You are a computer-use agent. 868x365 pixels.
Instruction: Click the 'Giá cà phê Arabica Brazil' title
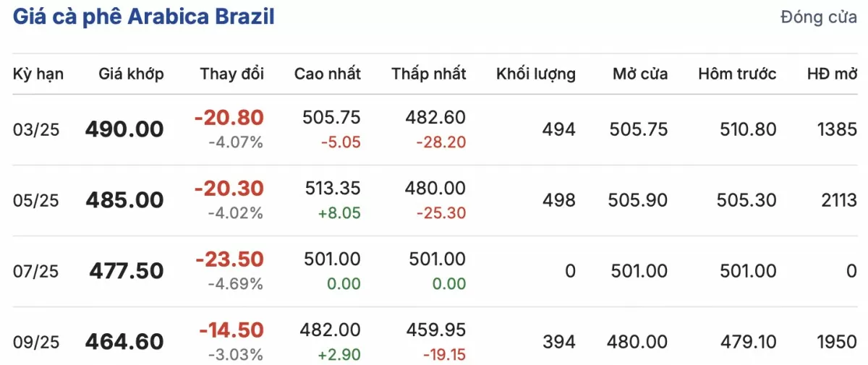pos(143,17)
